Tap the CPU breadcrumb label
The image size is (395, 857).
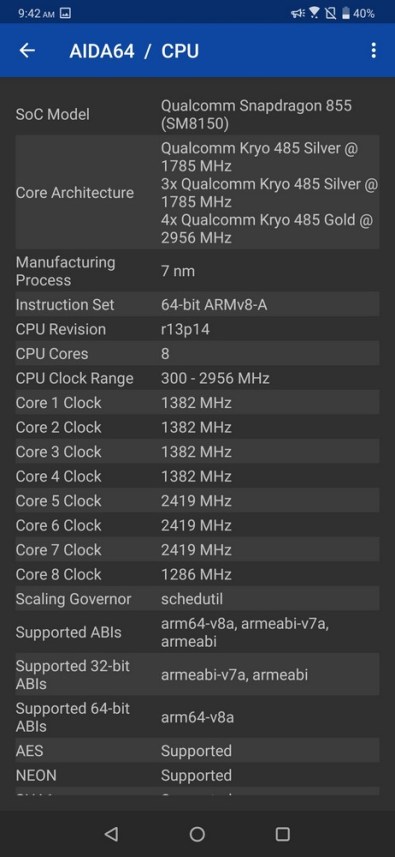pos(180,51)
